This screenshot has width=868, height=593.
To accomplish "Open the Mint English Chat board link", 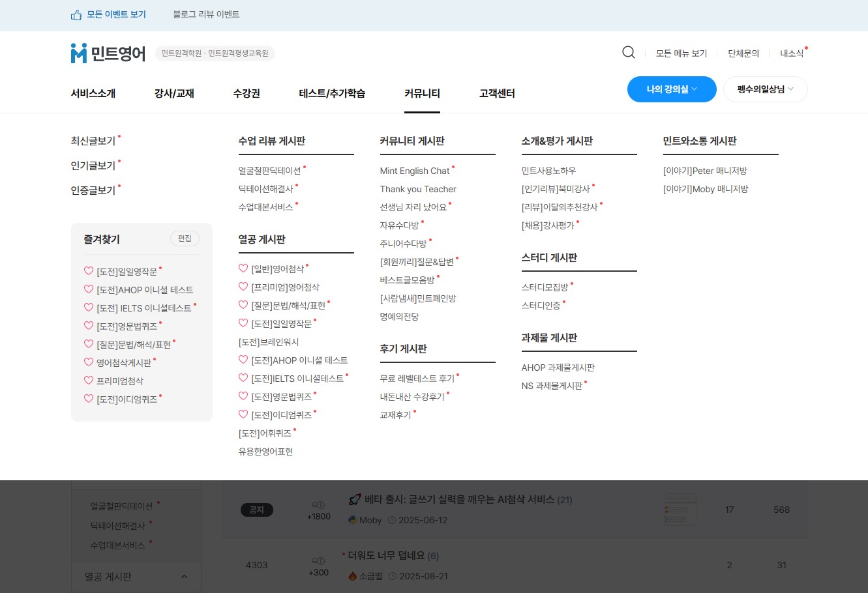I will coord(415,171).
